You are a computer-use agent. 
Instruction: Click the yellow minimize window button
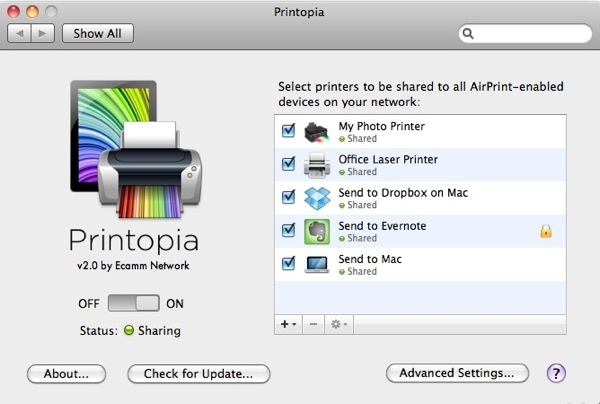click(33, 11)
